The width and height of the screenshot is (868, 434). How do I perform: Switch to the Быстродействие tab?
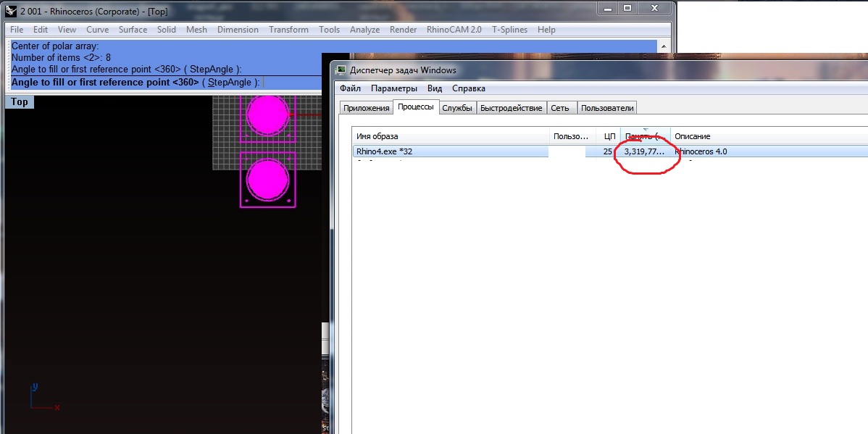pyautogui.click(x=512, y=108)
